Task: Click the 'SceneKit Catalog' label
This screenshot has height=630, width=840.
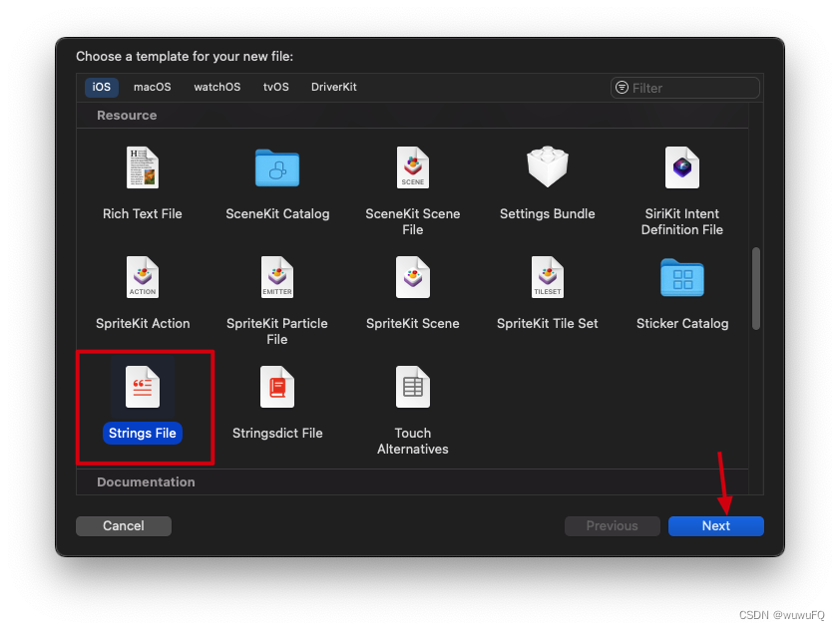Action: [x=277, y=213]
